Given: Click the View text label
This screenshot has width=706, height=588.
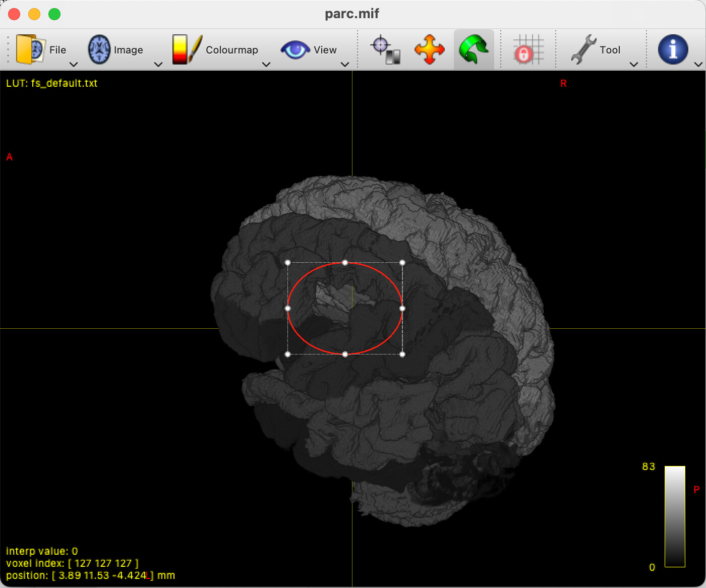Looking at the screenshot, I should tap(325, 50).
